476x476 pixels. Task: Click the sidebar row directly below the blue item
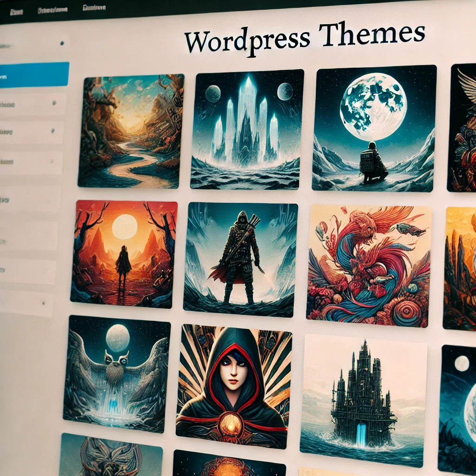[33, 104]
